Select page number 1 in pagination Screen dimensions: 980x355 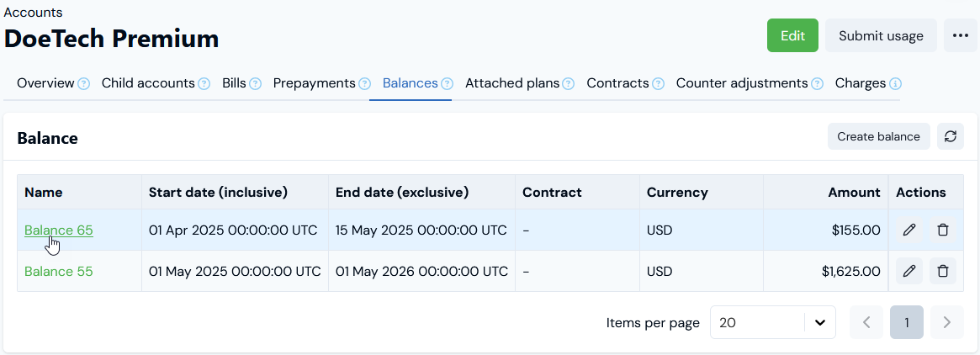(x=907, y=322)
